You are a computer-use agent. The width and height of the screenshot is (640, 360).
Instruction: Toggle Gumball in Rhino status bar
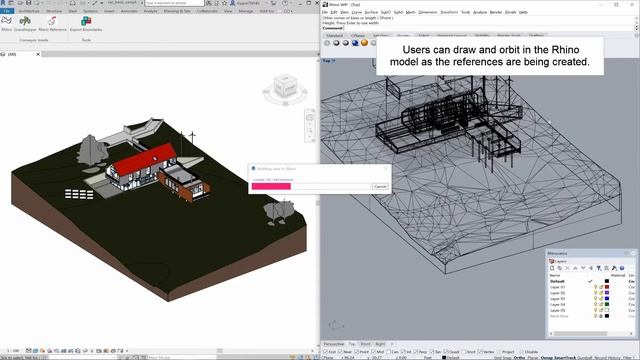584,358
